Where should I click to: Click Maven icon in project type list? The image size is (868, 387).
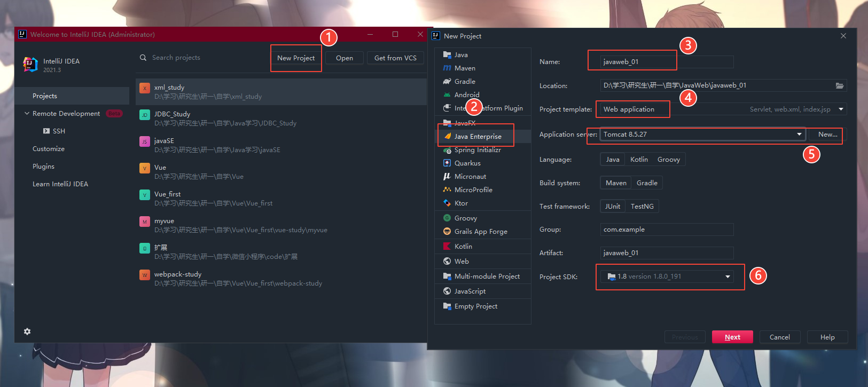point(447,68)
